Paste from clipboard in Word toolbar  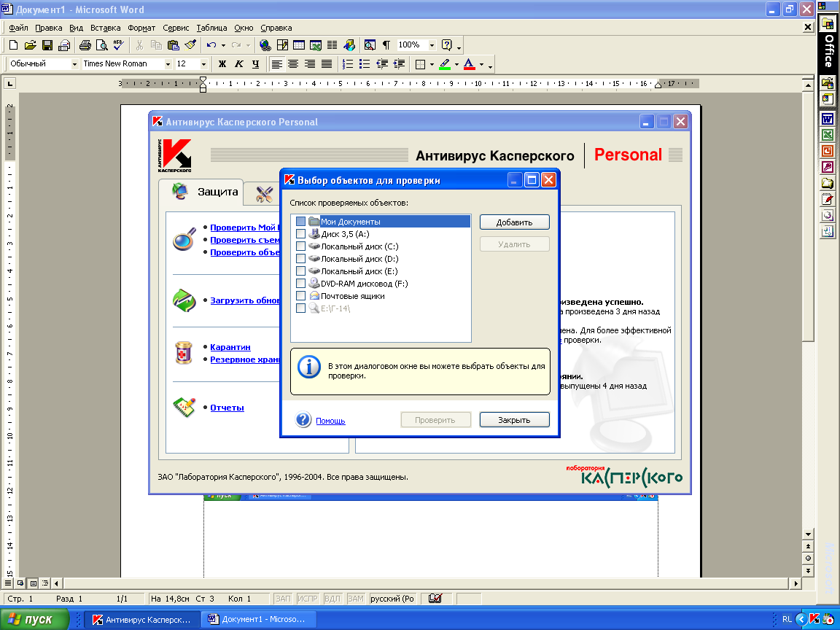coord(173,45)
